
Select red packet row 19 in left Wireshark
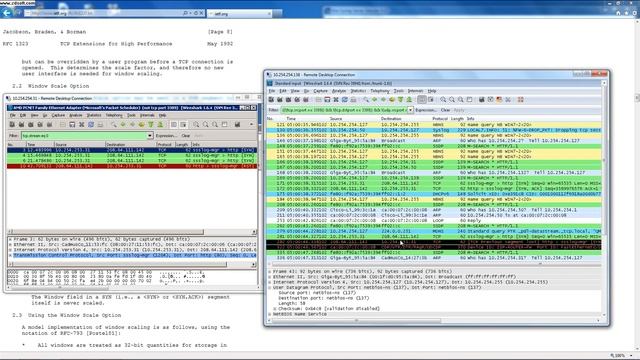132,166
